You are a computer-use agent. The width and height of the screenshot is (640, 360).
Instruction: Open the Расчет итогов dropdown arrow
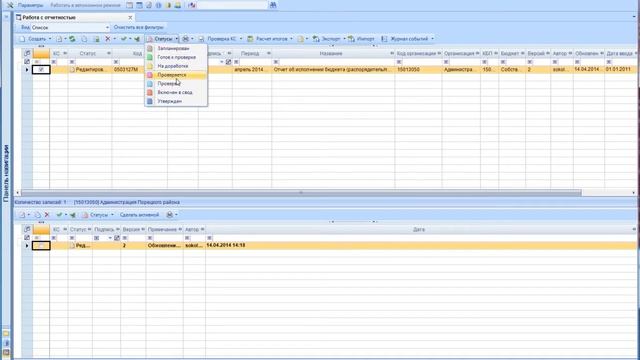click(x=291, y=39)
